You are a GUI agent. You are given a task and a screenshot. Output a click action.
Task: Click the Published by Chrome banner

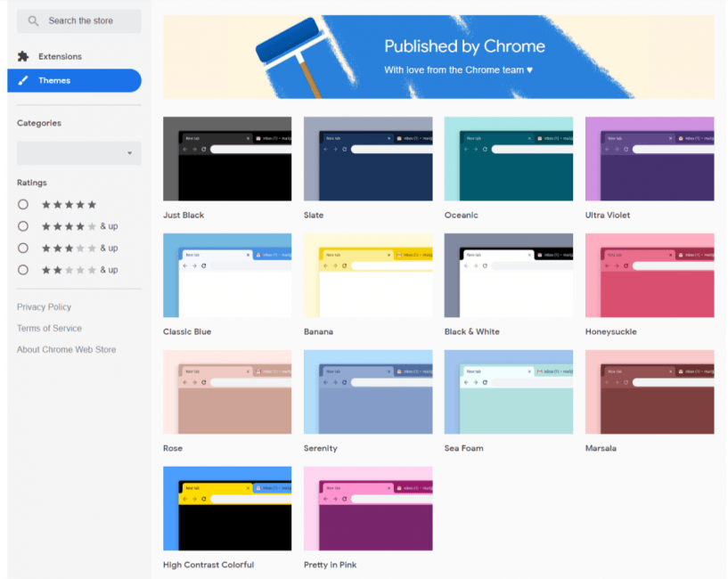pyautogui.click(x=438, y=57)
